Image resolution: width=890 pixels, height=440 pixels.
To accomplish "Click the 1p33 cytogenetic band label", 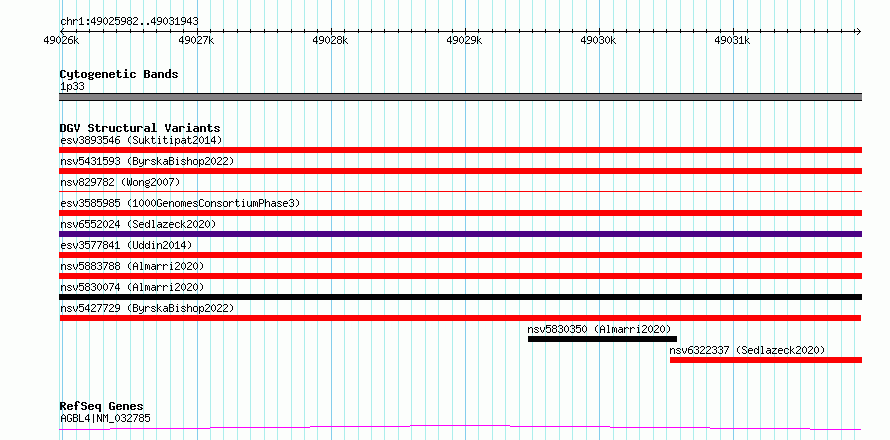I will 72,87.
